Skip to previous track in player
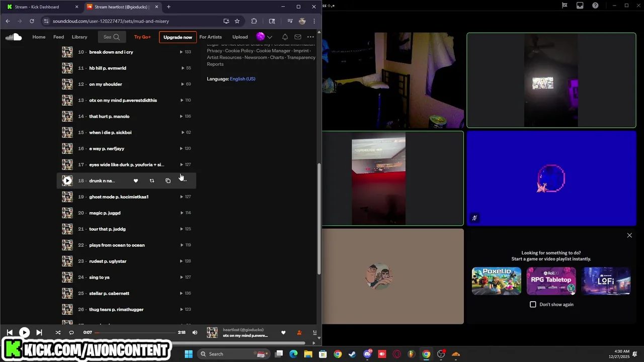Screen dimensions: 644x362 click(10, 332)
